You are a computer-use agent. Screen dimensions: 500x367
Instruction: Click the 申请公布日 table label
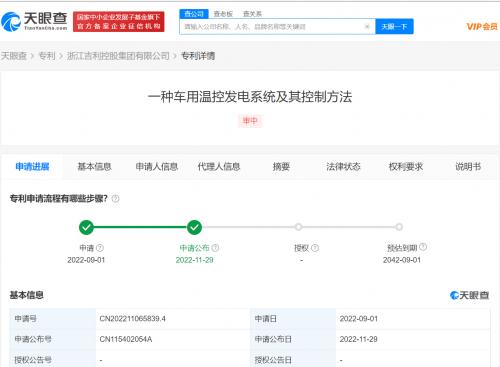tap(273, 339)
